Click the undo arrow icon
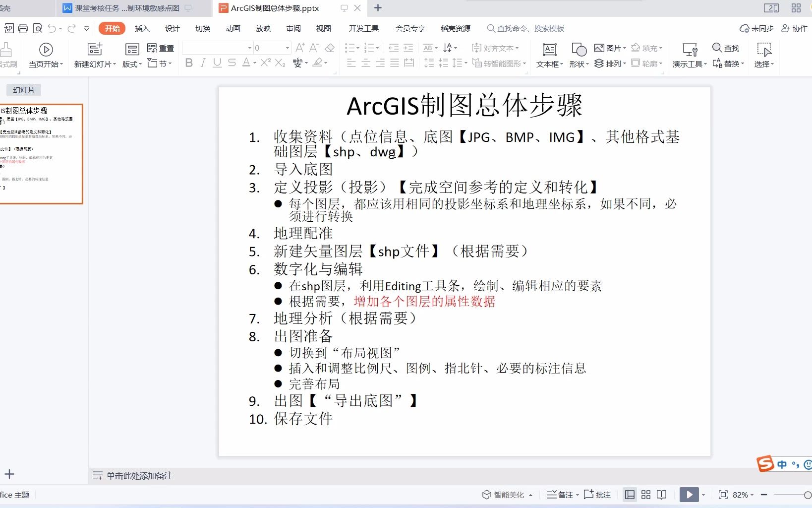 (52, 29)
